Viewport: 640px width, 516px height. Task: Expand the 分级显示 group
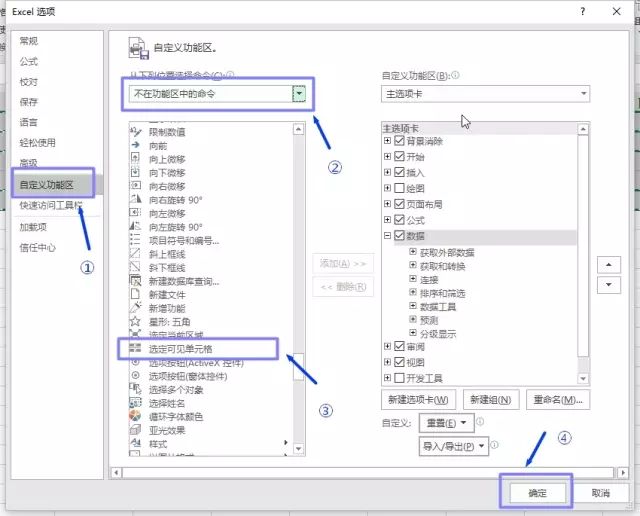pos(413,333)
